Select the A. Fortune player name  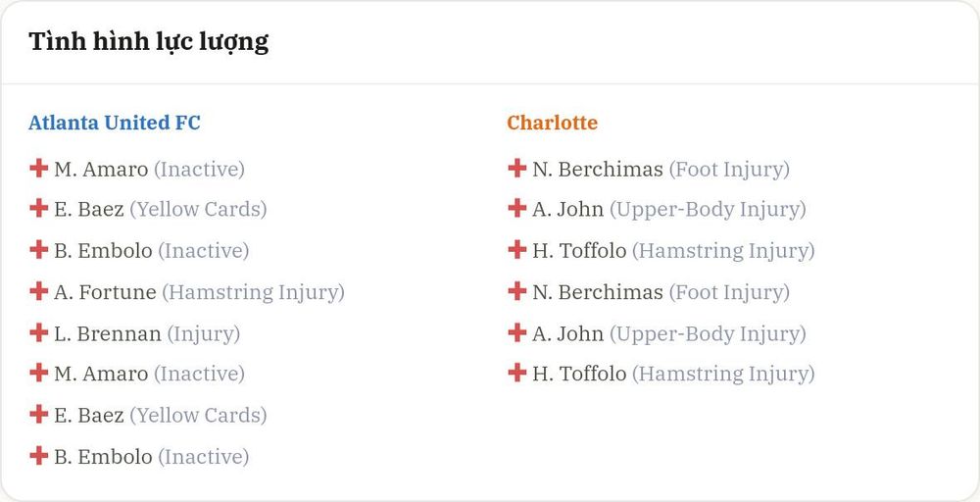pos(105,292)
